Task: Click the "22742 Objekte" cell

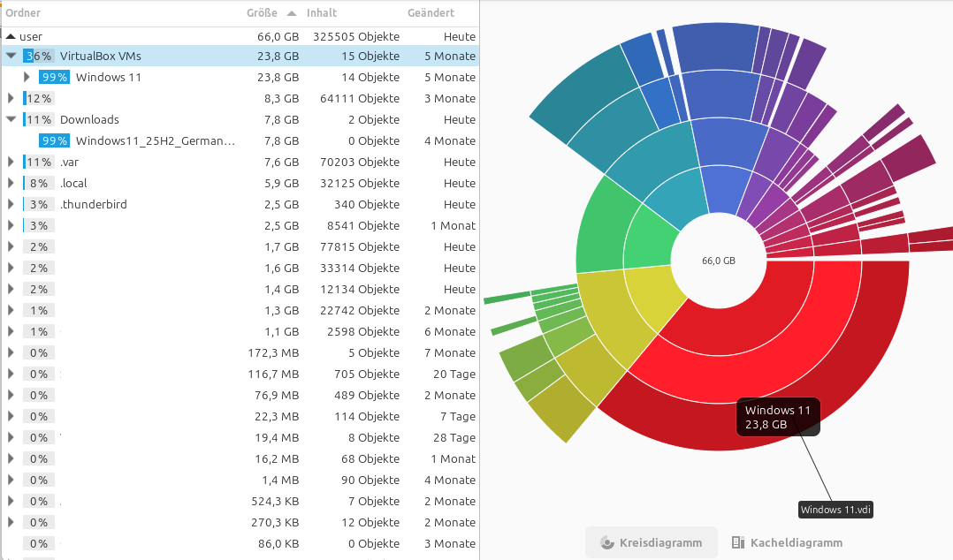Action: point(360,310)
